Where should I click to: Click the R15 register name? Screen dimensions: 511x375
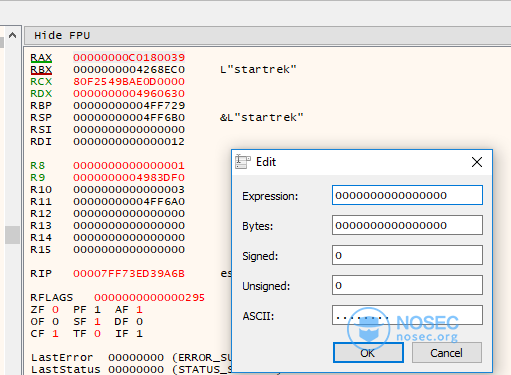[x=41, y=250]
